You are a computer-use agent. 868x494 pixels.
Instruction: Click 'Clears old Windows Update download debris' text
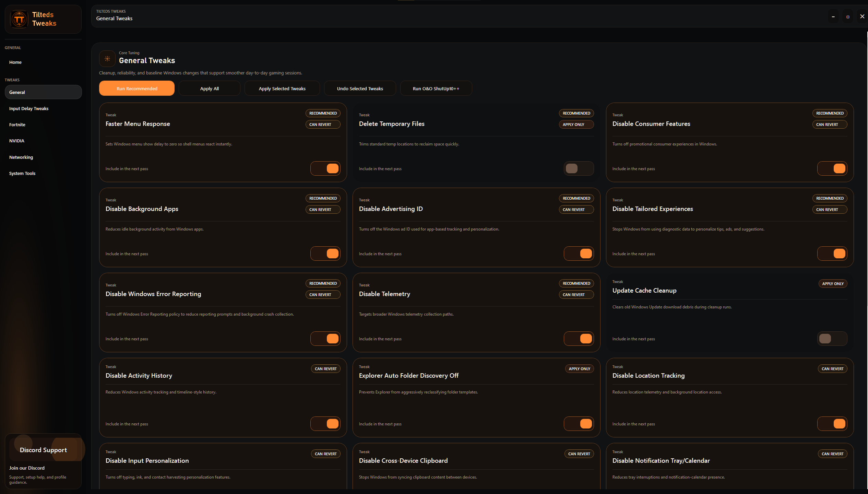point(672,307)
